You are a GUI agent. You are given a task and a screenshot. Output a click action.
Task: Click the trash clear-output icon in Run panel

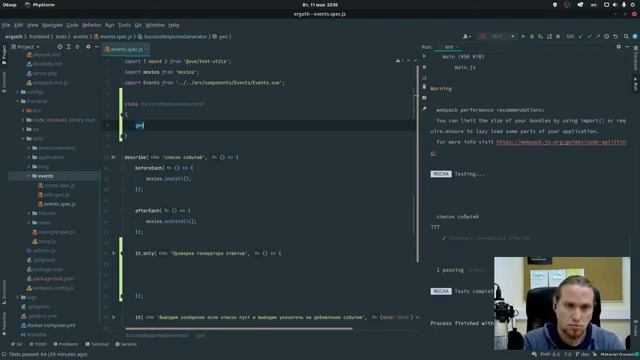424,87
